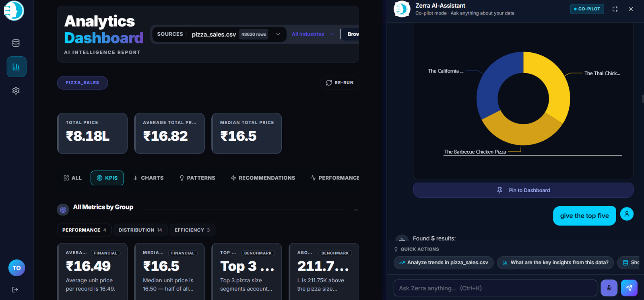Click Analyze trends in pizza_sales.csv quick action
This screenshot has width=644, height=300.
(444, 263)
